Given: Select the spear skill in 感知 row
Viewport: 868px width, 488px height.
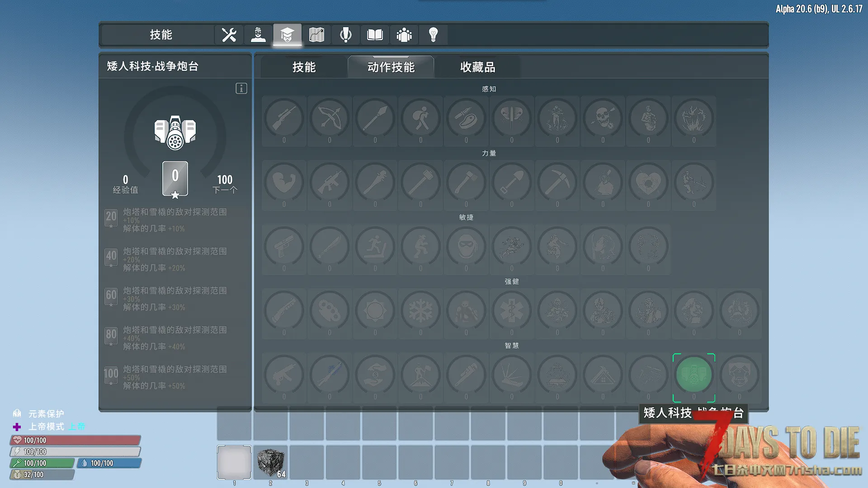Looking at the screenshot, I should click(x=375, y=120).
